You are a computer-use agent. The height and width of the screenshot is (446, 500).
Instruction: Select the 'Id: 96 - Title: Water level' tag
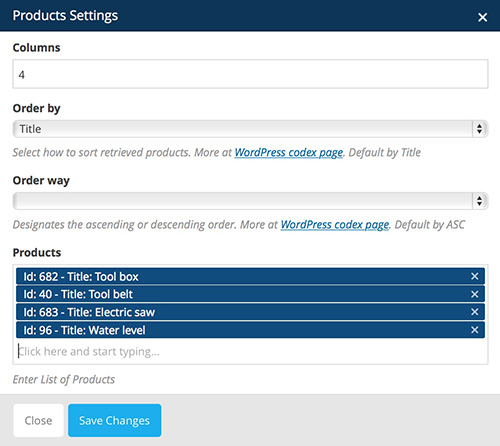point(250,330)
